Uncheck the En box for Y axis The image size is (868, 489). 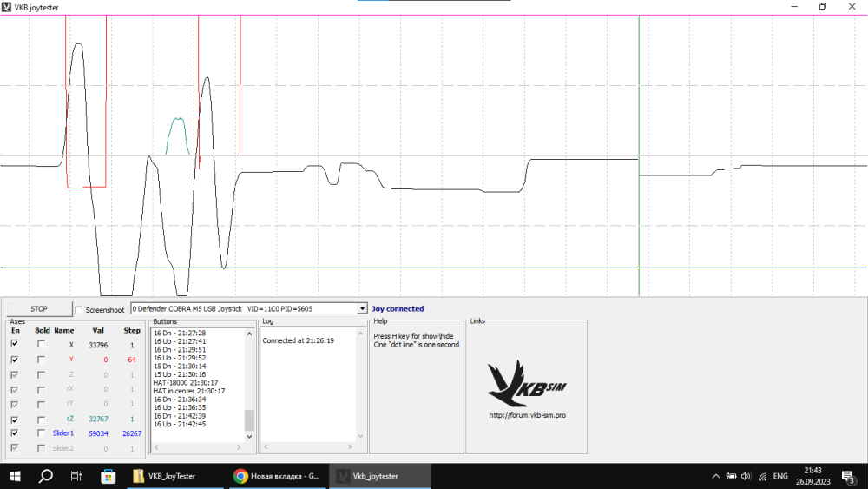pos(15,360)
